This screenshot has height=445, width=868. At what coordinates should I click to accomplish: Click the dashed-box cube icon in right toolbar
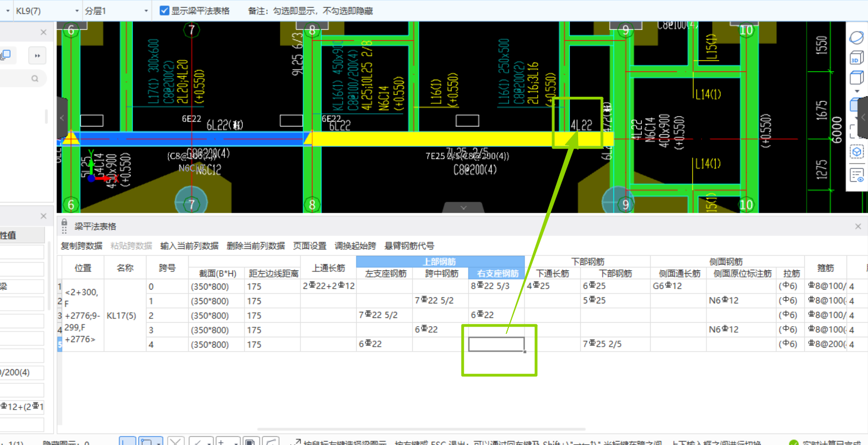(856, 151)
